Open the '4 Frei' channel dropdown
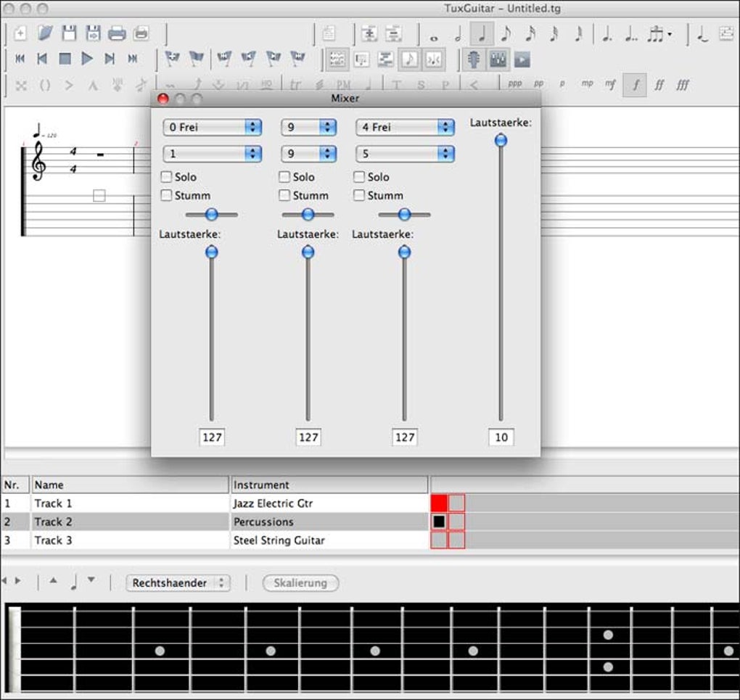The width and height of the screenshot is (740, 700). 405,127
